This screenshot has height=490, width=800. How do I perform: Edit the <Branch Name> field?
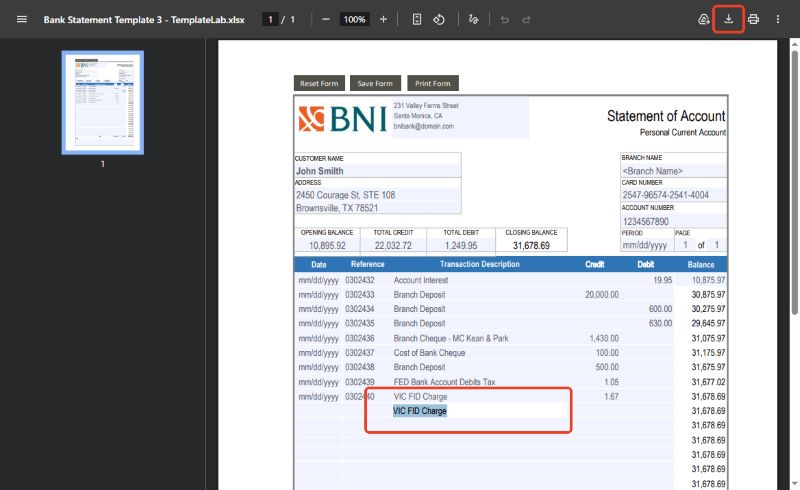pos(673,171)
